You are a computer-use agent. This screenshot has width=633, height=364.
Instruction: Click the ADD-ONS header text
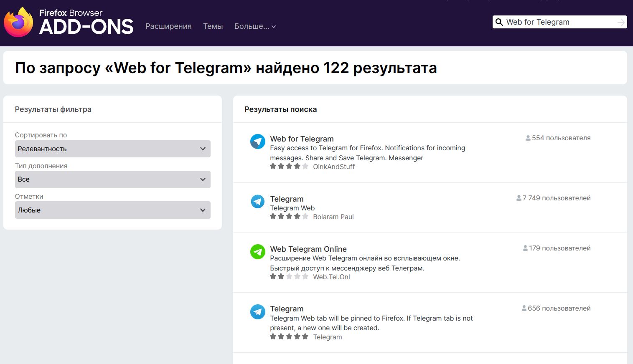[86, 27]
